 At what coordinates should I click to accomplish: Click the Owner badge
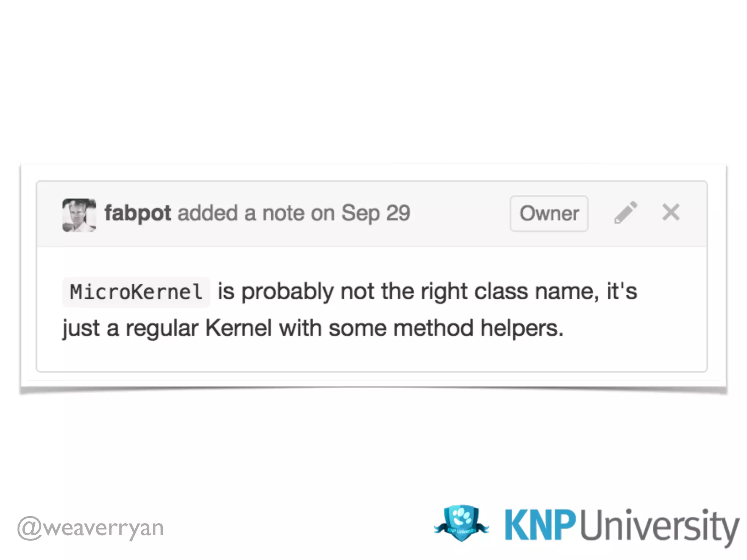(x=549, y=214)
